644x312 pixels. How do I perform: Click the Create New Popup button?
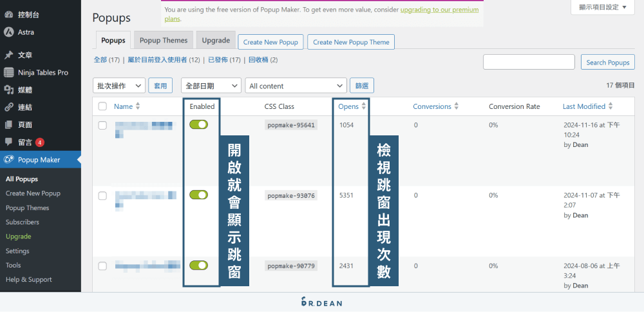coord(270,42)
